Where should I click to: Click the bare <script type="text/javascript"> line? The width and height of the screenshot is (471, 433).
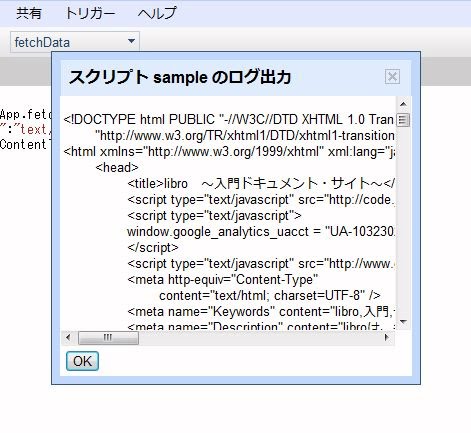tap(214, 215)
